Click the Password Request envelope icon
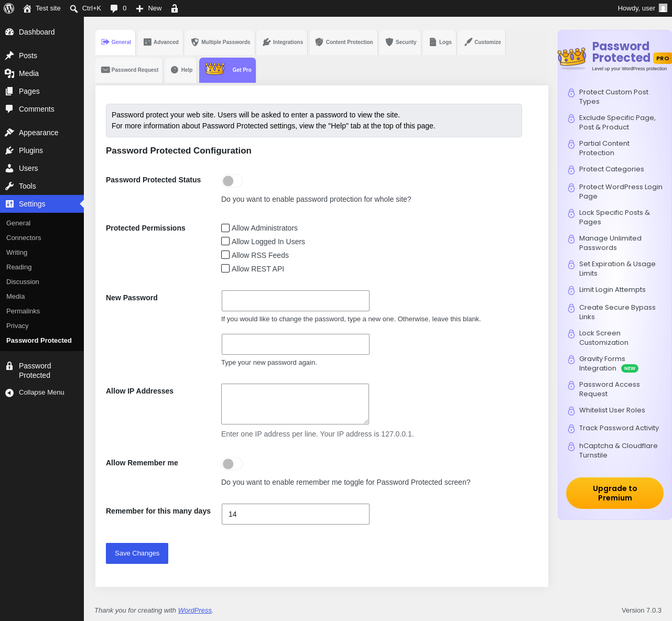The width and height of the screenshot is (672, 621). click(105, 70)
